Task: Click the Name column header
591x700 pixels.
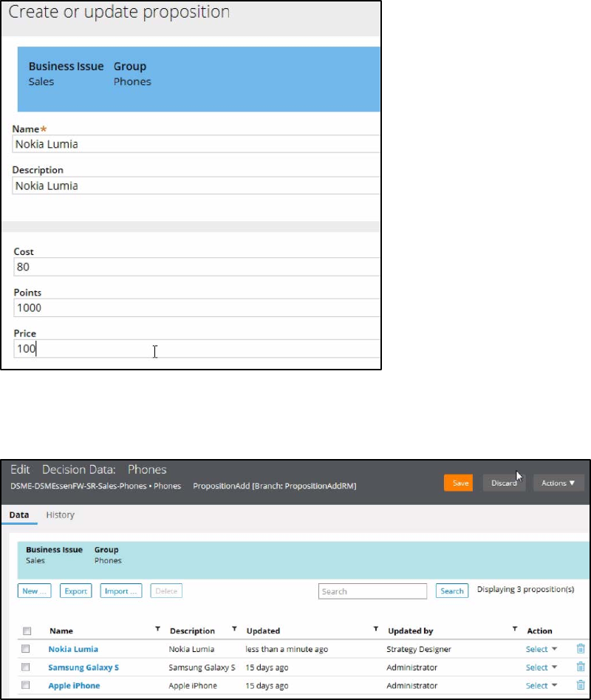Action: pyautogui.click(x=61, y=631)
